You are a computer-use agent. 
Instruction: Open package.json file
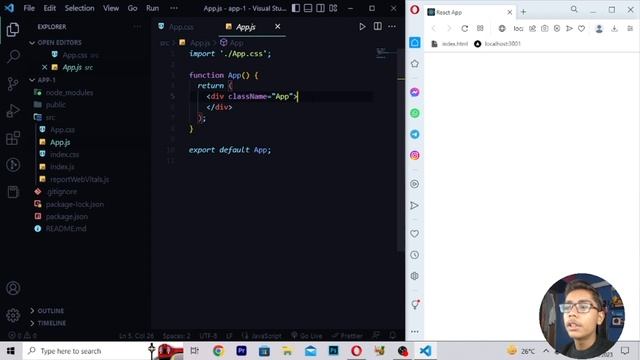click(67, 216)
